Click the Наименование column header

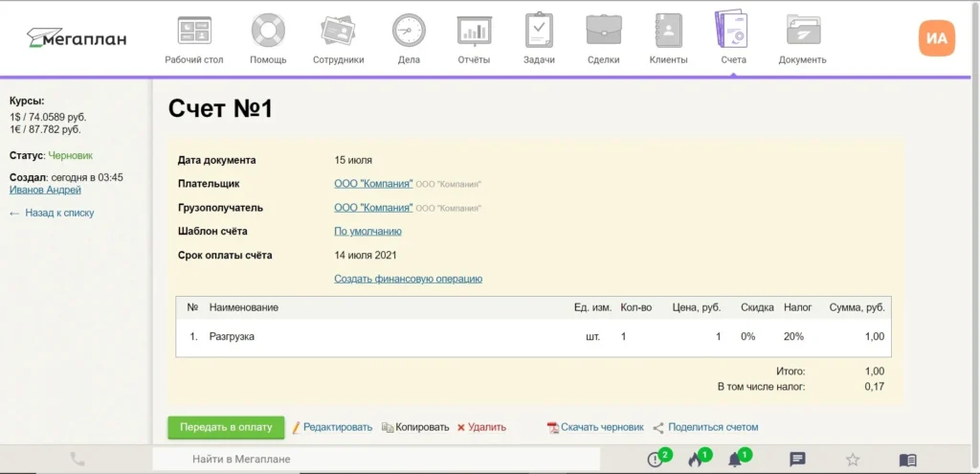244,307
